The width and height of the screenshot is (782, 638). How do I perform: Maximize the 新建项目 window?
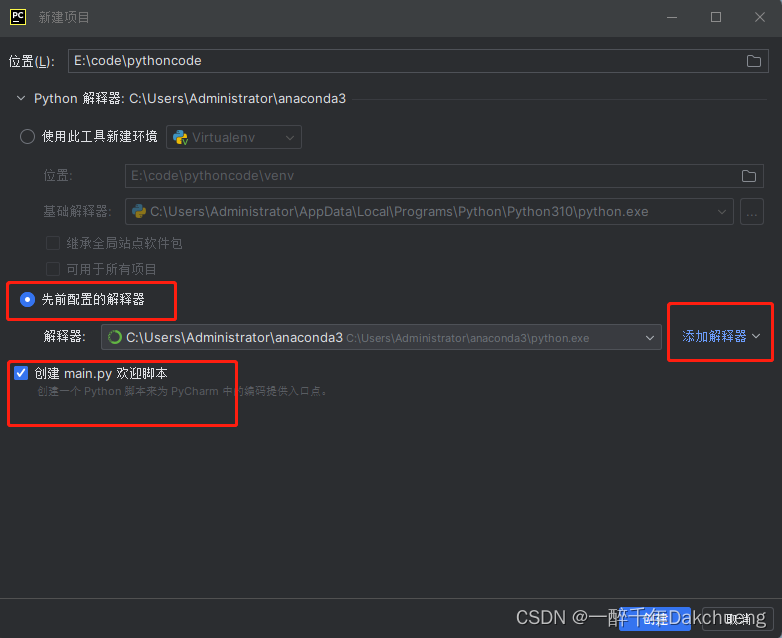pos(716,17)
